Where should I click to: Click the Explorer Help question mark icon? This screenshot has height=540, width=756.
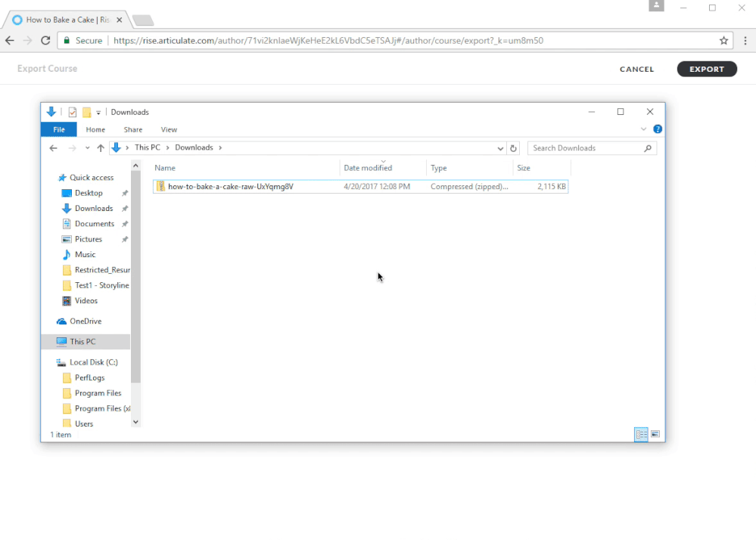point(658,129)
